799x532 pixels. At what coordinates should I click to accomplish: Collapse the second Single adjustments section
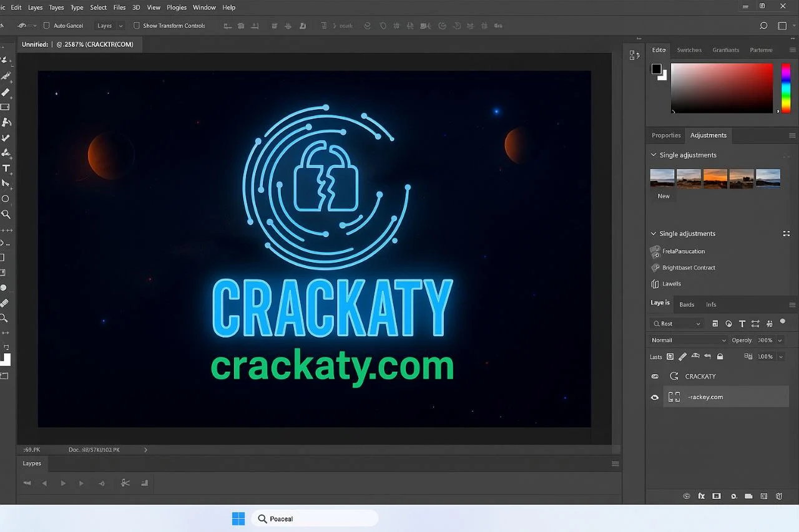pos(654,233)
